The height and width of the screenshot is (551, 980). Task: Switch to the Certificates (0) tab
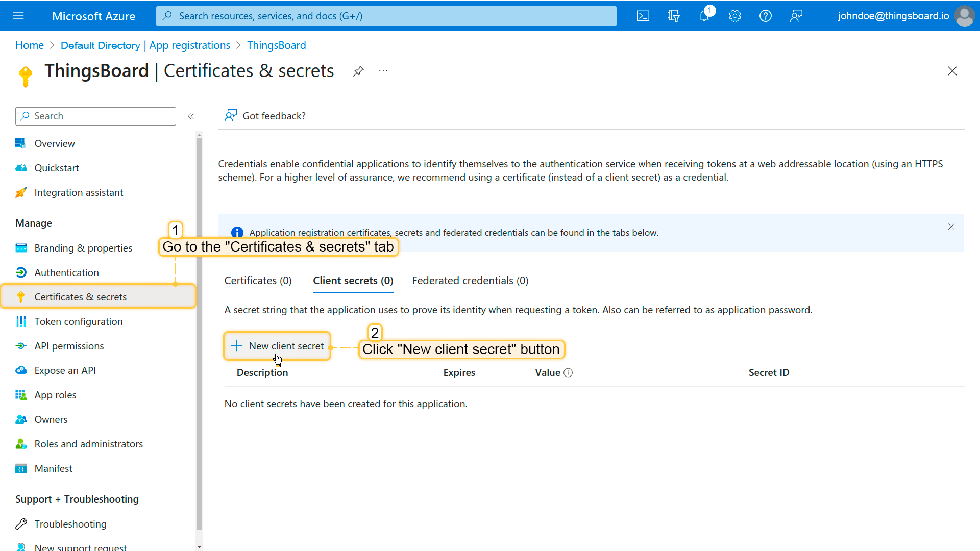pyautogui.click(x=258, y=281)
